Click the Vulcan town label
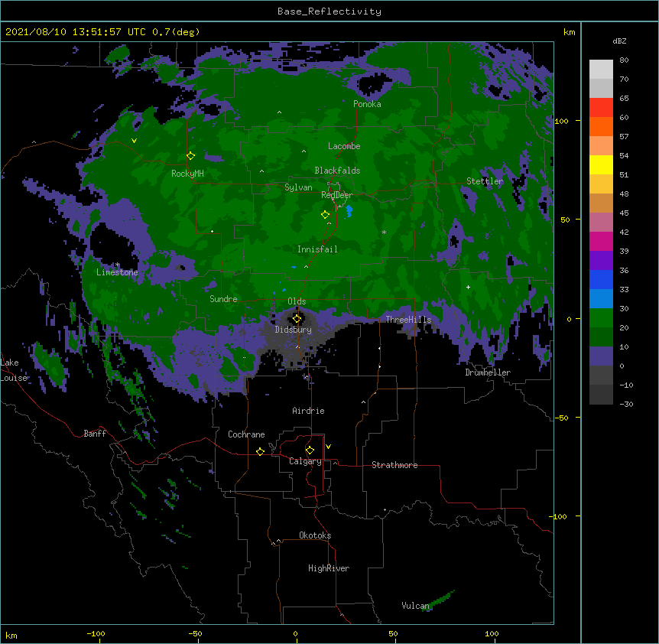This screenshot has width=659, height=644. (415, 606)
